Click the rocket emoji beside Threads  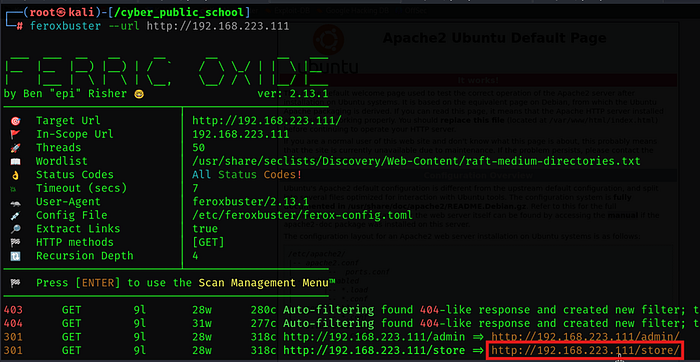(15, 148)
